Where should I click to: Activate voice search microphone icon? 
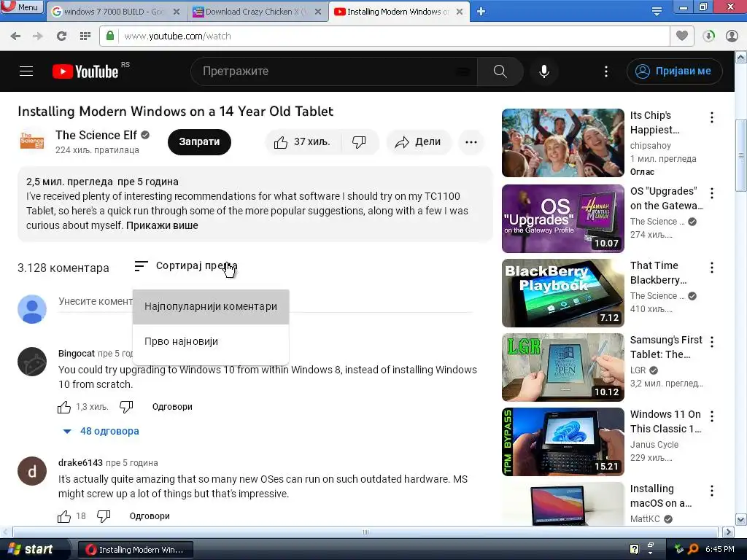coord(544,71)
